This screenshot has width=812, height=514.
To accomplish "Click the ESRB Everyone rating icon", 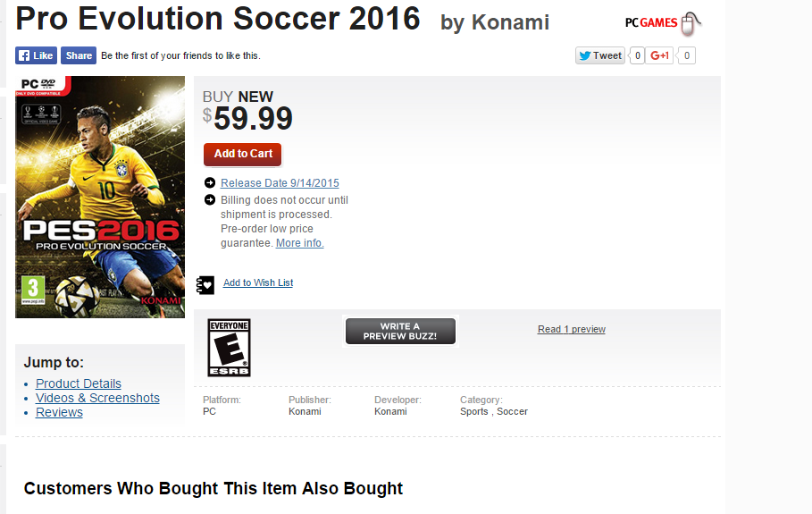I will (229, 347).
